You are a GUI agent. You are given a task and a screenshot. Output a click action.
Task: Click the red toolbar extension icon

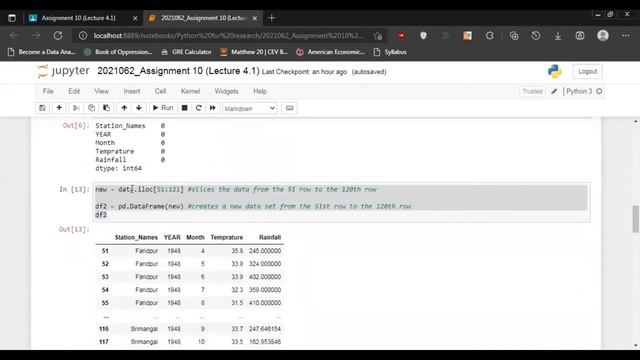(x=402, y=36)
